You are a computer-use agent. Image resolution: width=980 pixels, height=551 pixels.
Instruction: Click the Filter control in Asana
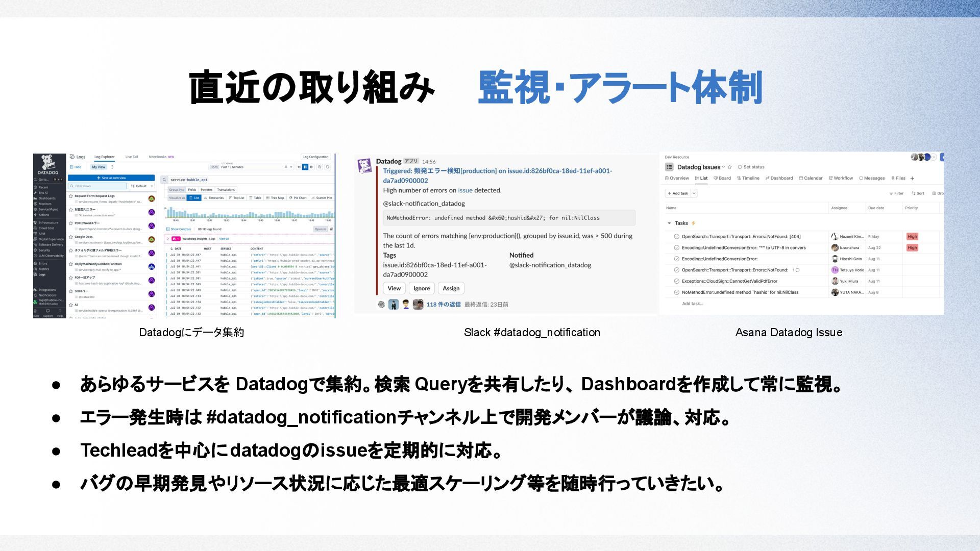(x=896, y=193)
